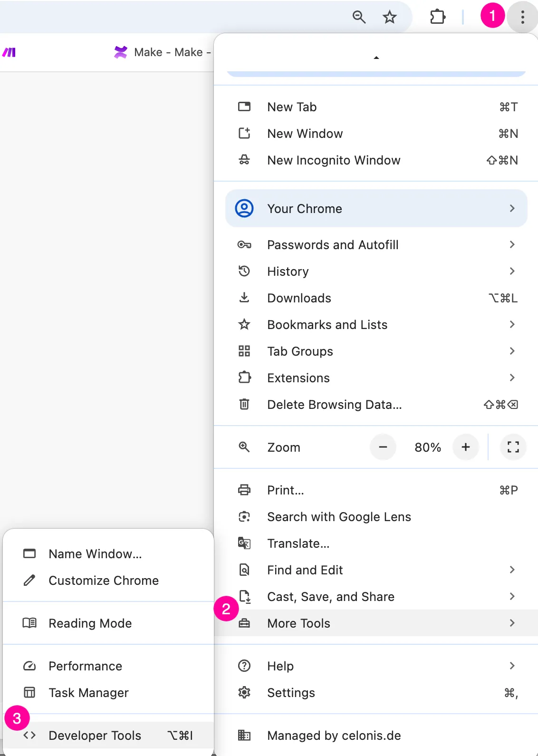The width and height of the screenshot is (538, 756).
Task: Click the Your Chrome profile icon
Action: pyautogui.click(x=244, y=208)
